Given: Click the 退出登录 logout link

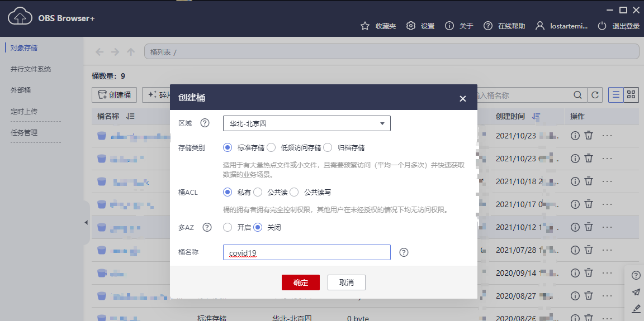Looking at the screenshot, I should (626, 26).
